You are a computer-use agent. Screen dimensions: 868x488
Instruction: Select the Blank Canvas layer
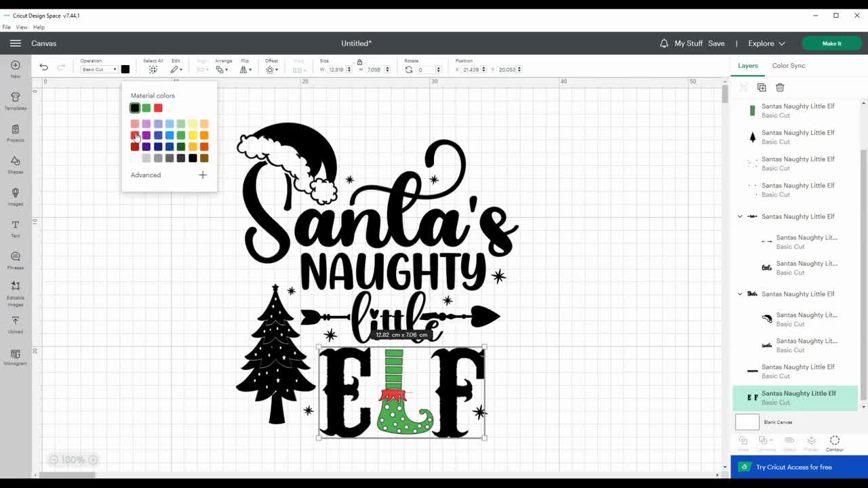coord(795,422)
